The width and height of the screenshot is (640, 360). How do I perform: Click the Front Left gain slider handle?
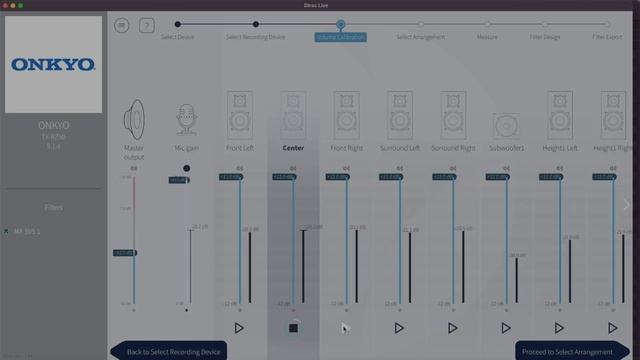[x=231, y=177]
